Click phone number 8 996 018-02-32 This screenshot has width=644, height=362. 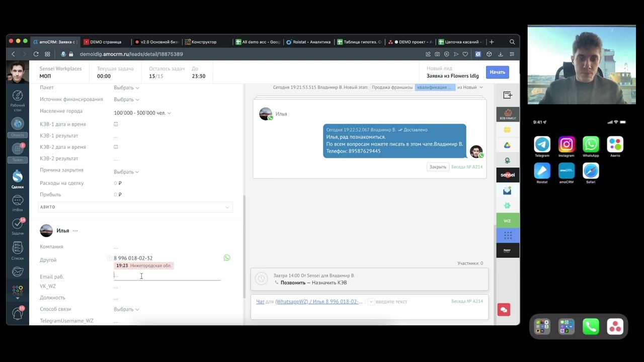[x=133, y=258]
